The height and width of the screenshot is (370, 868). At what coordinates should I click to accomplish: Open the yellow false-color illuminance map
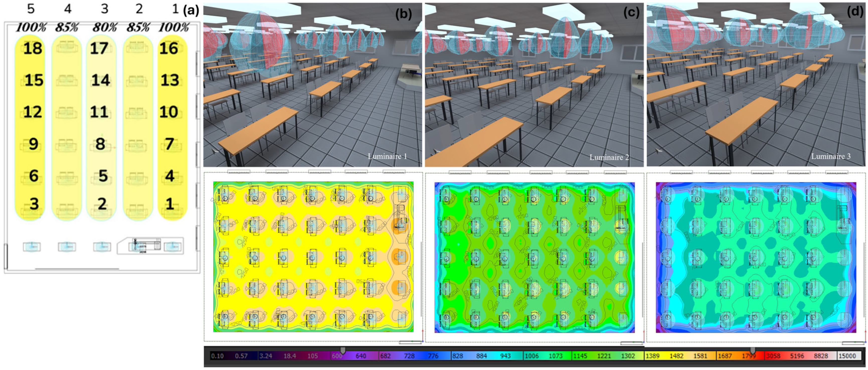313,257
